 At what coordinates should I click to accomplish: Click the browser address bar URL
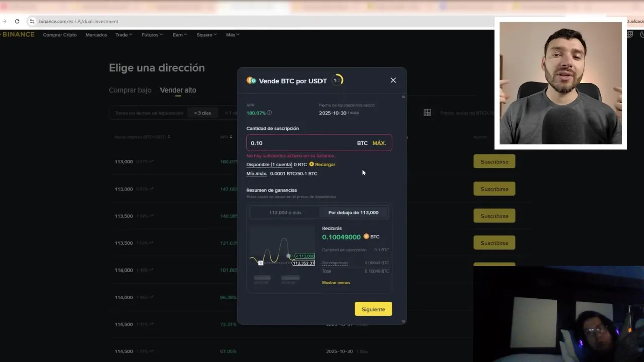tap(78, 21)
